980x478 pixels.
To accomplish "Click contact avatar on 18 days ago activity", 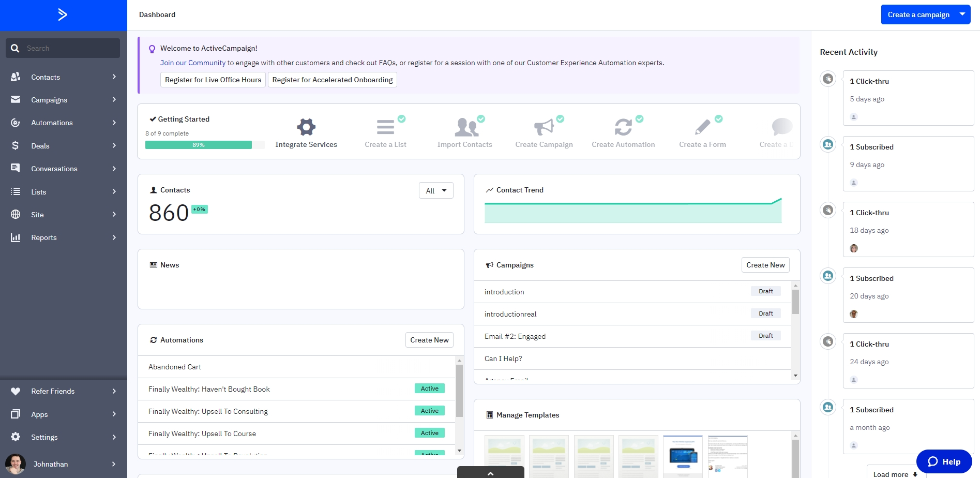I will (854, 248).
